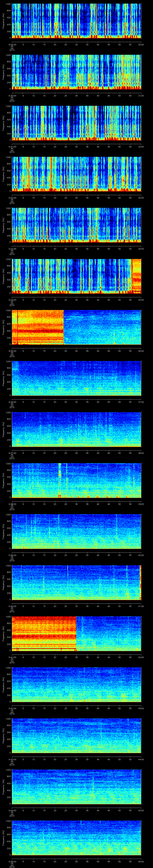The height and width of the screenshot is (868, 153).
Task: Click the Frequency (Hz) axis label of the top spectrogram
Action: coord(3,21)
